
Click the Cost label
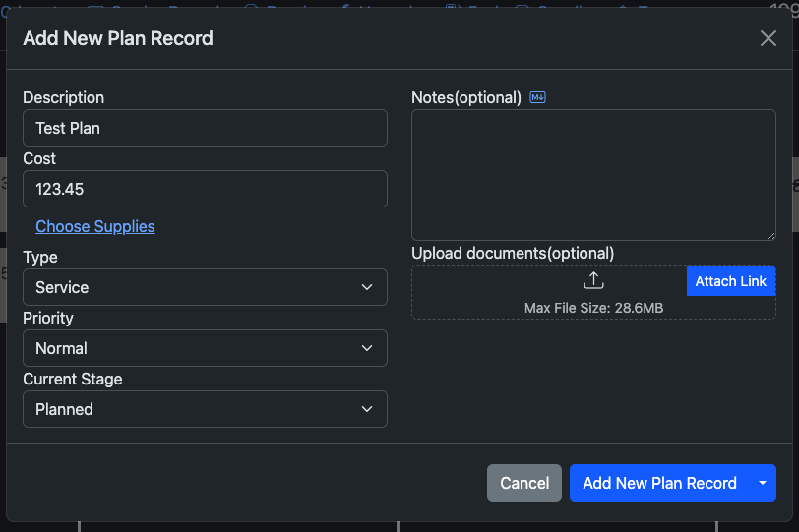pos(39,158)
